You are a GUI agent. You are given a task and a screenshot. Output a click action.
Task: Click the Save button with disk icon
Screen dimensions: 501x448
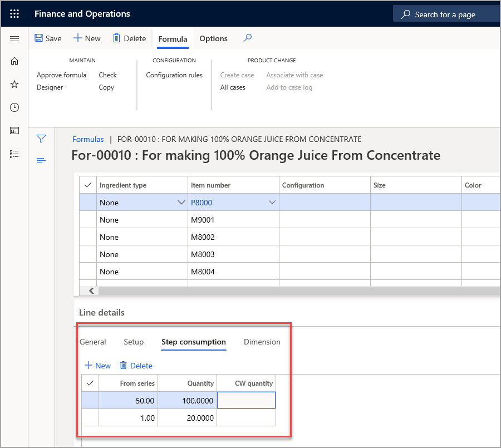48,38
